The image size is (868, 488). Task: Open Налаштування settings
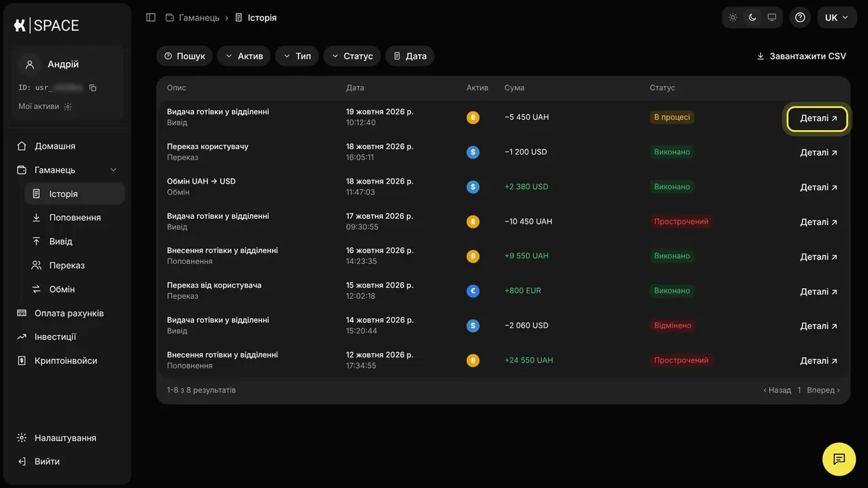(65, 438)
